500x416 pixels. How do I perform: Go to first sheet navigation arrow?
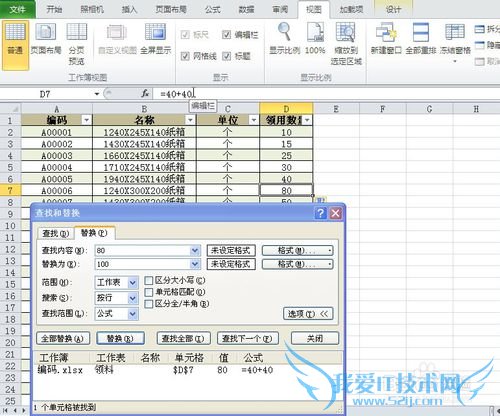5,410
